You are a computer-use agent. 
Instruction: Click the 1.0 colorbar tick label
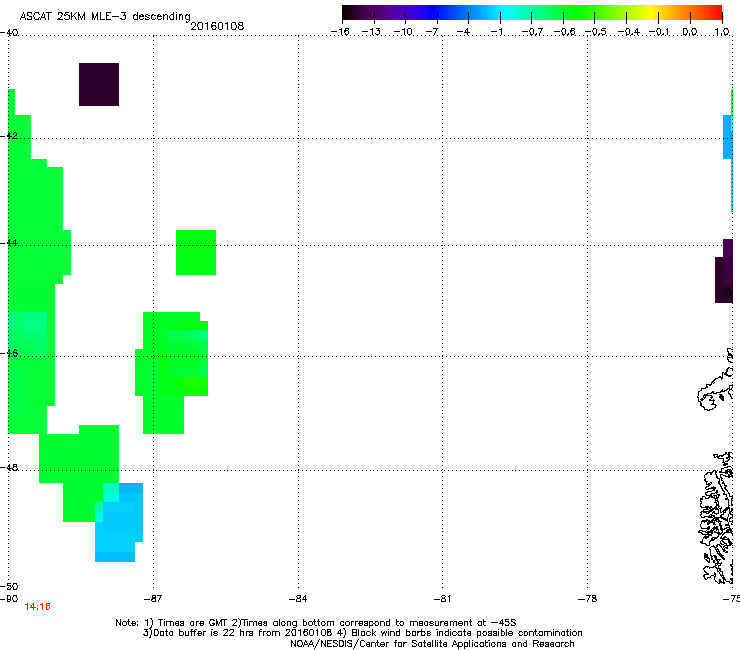coord(722,32)
